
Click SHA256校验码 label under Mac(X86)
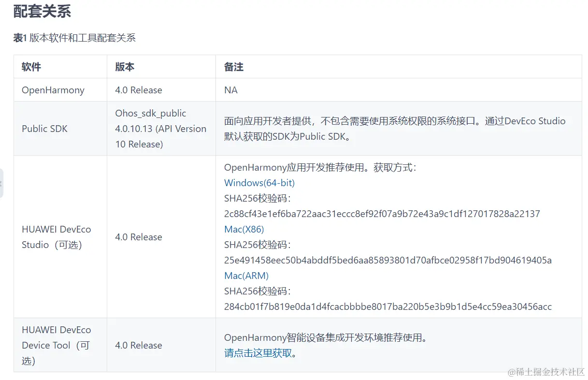(258, 245)
